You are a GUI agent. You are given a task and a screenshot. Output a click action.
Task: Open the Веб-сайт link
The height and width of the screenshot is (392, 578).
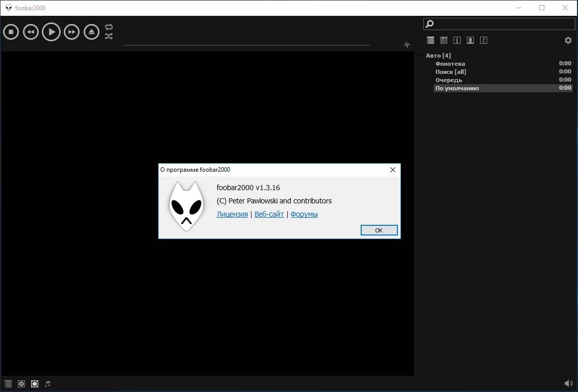tap(269, 214)
